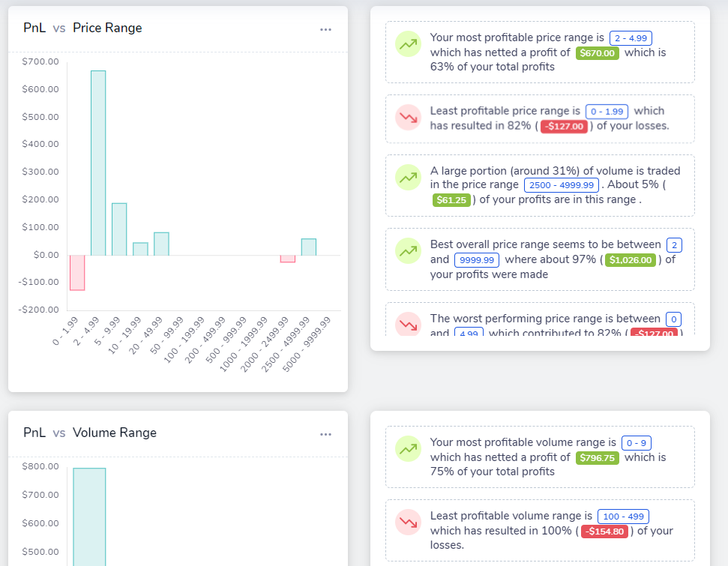Click the $61.25 profit badge
Viewport: 728px width, 566px height.
pos(451,200)
